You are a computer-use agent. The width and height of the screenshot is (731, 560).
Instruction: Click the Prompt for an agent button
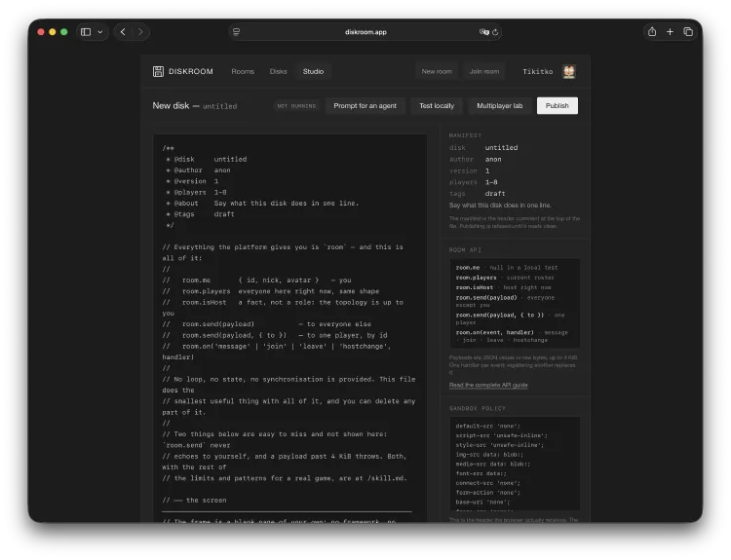point(365,106)
